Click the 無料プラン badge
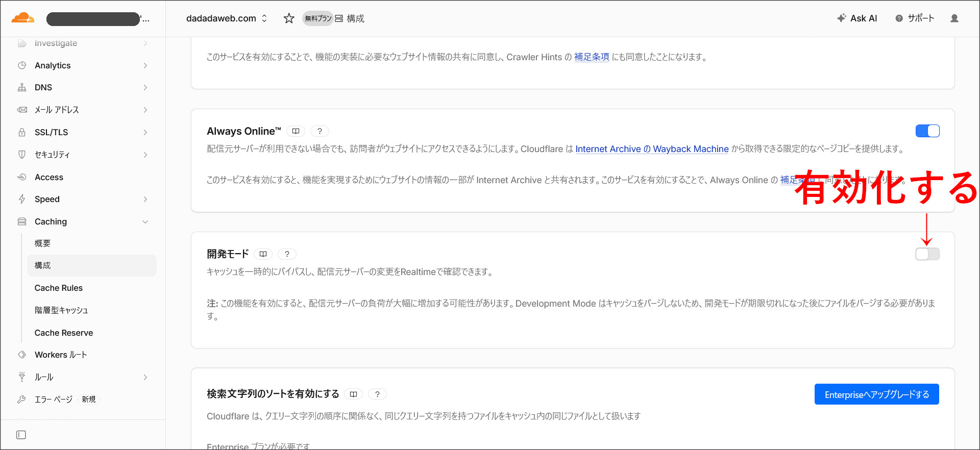The height and width of the screenshot is (450, 980). [318, 18]
